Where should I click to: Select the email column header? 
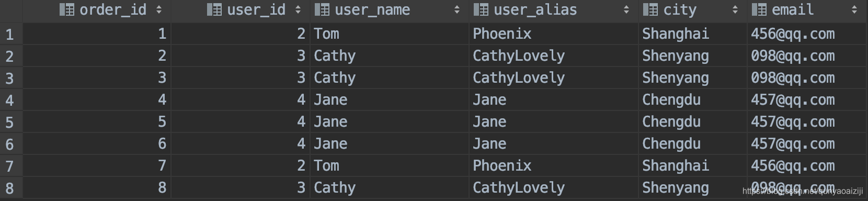point(807,11)
